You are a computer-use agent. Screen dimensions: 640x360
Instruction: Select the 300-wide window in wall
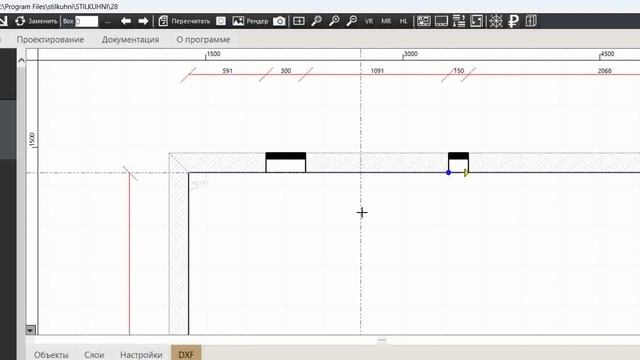[286, 162]
